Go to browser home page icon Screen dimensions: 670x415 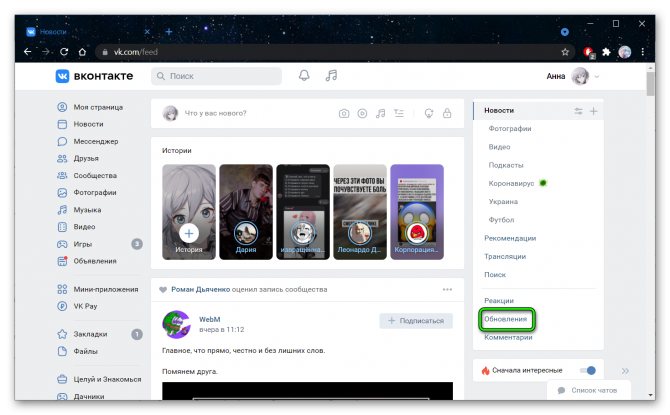point(82,52)
